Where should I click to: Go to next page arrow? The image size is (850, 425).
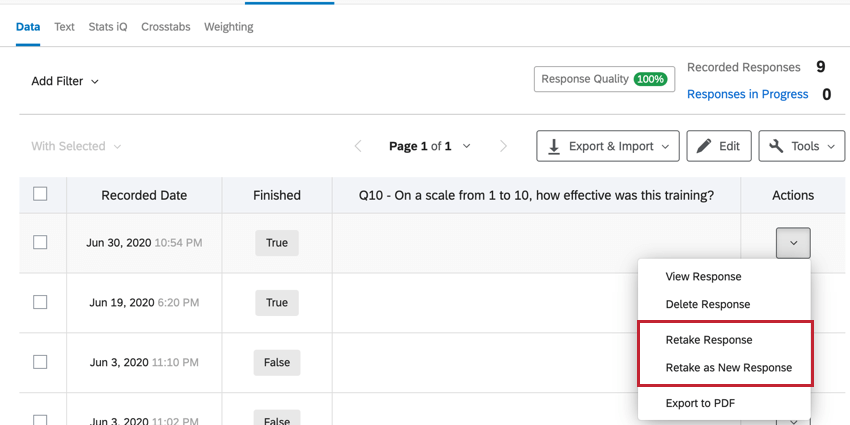click(x=503, y=146)
